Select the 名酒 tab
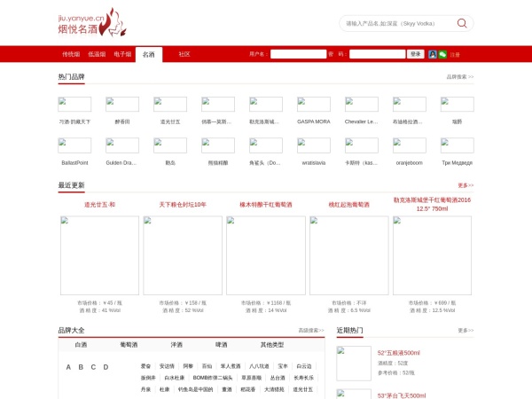This screenshot has width=532, height=399. pos(149,55)
